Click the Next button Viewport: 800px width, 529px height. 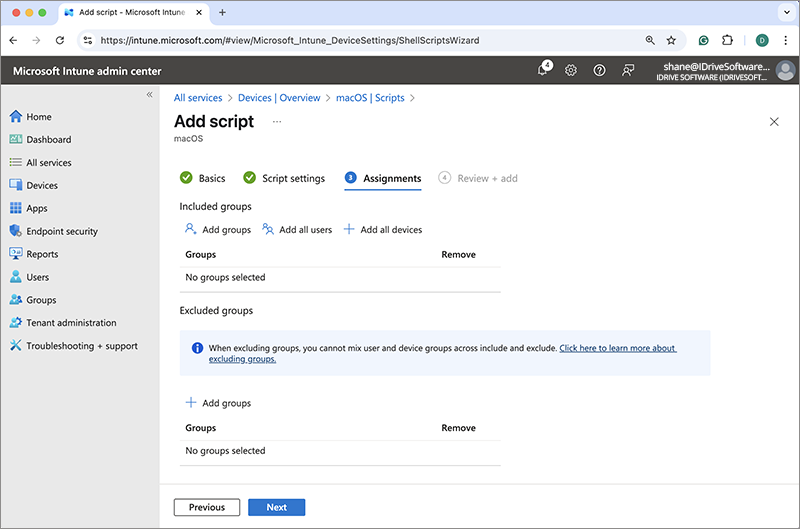tap(276, 507)
